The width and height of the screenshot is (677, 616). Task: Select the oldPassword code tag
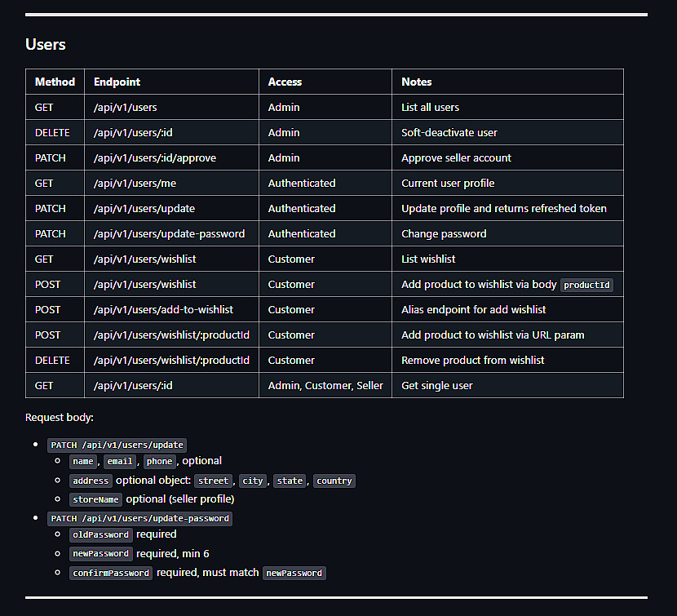[x=100, y=535]
